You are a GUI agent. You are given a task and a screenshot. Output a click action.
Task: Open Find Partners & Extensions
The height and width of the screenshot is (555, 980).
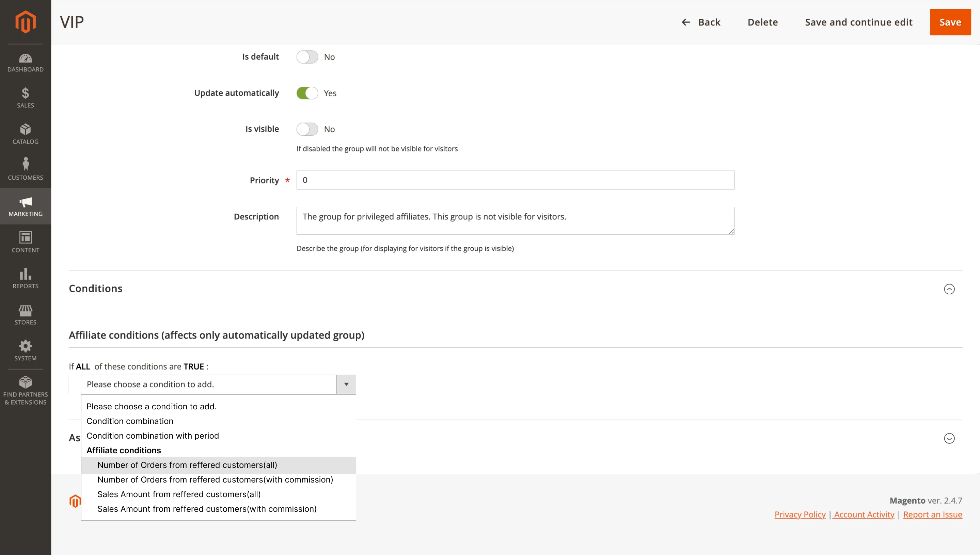coord(25,389)
